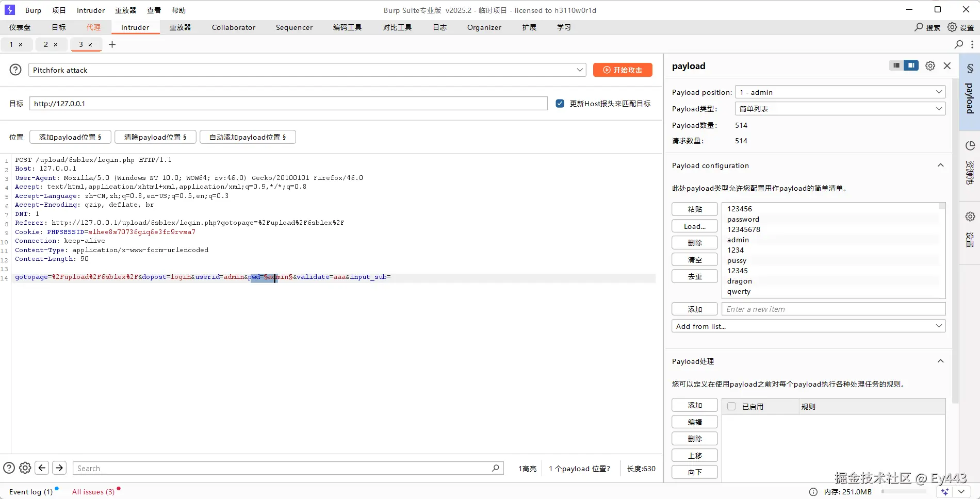
Task: Switch to the Organizer tab
Action: 484,27
